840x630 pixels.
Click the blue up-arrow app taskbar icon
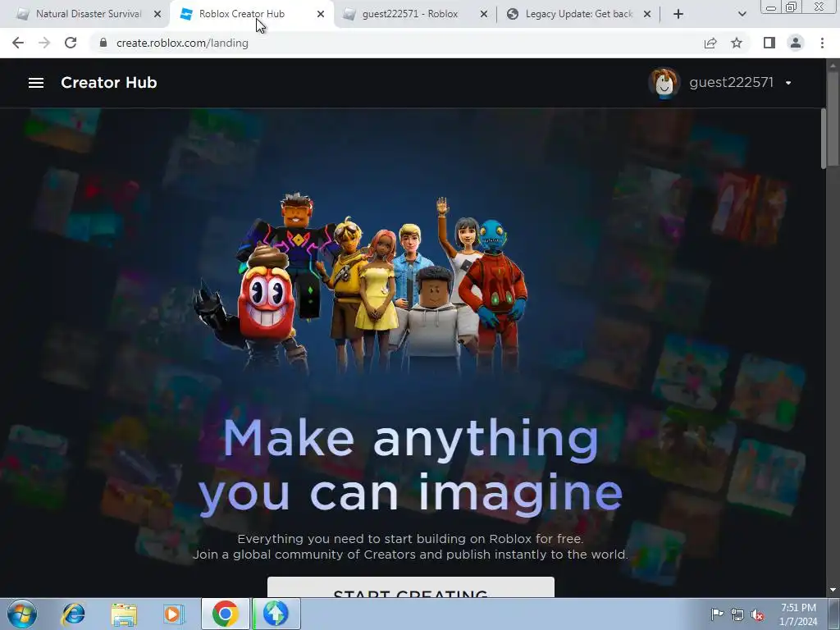[276, 614]
